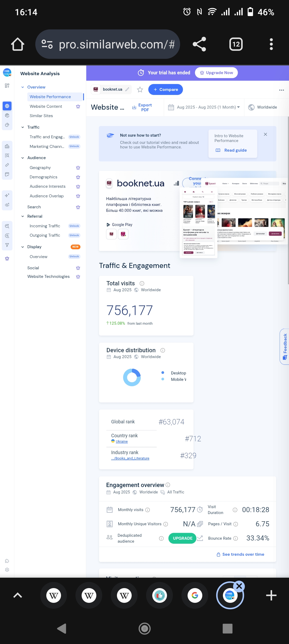Open Incoming Traffic under Referral

point(45,226)
